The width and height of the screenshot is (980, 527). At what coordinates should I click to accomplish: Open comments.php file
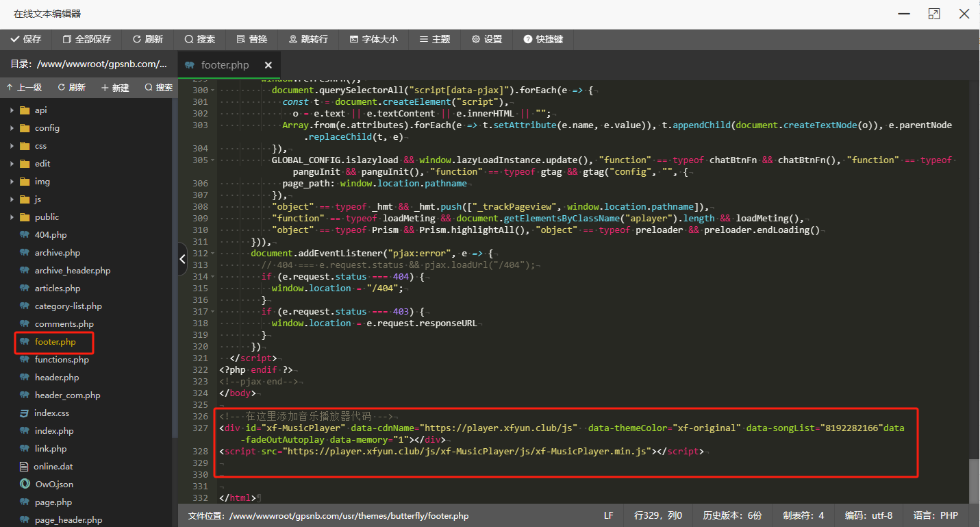64,324
